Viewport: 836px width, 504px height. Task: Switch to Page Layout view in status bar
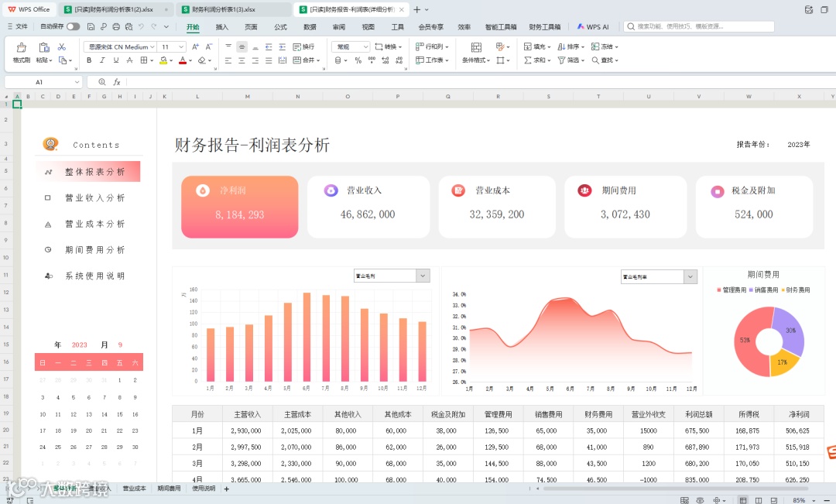click(x=758, y=500)
